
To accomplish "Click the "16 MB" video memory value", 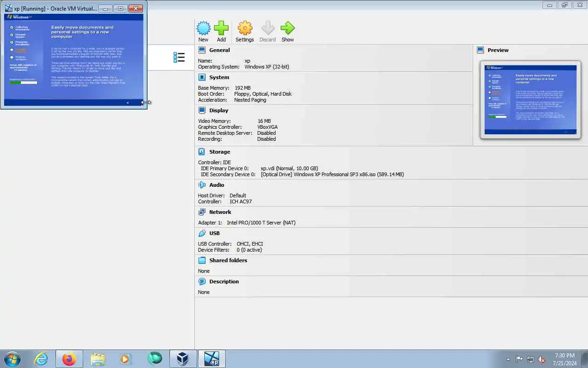I will [x=264, y=121].
